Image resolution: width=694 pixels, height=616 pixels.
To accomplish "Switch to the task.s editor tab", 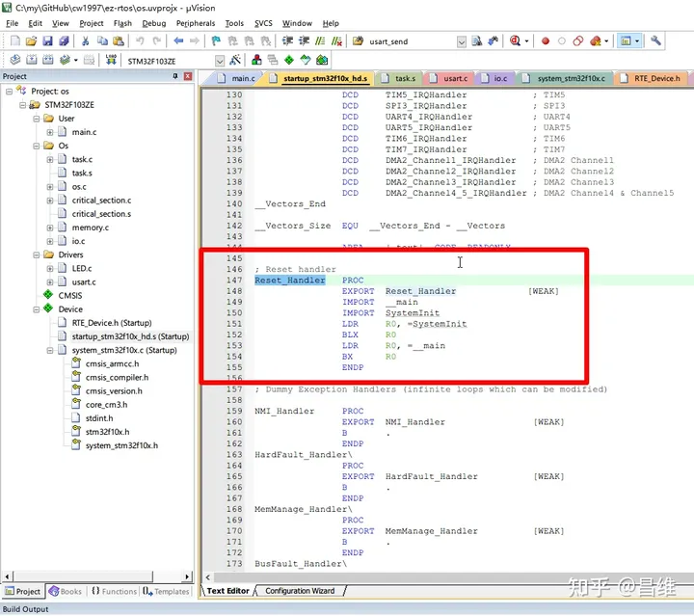I will coord(398,78).
